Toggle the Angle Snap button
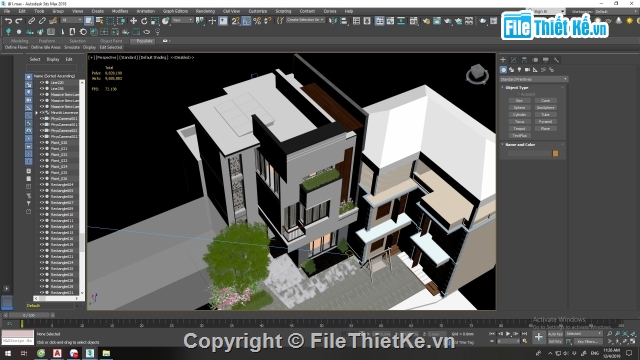640x360 pixels. (246, 21)
